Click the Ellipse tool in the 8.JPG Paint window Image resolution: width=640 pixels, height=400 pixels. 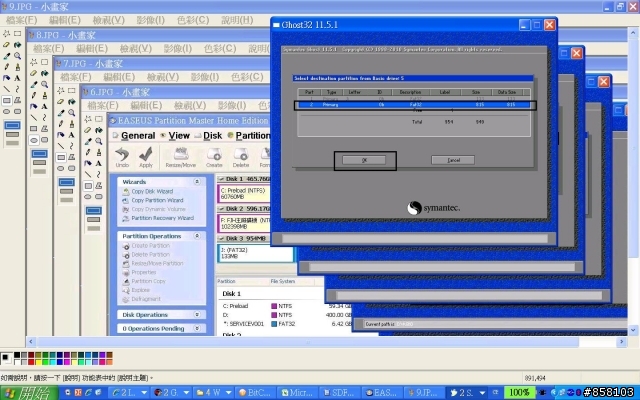pos(34,140)
